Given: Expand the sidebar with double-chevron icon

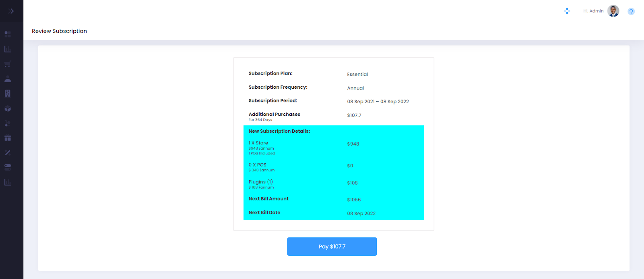Looking at the screenshot, I should [x=11, y=11].
